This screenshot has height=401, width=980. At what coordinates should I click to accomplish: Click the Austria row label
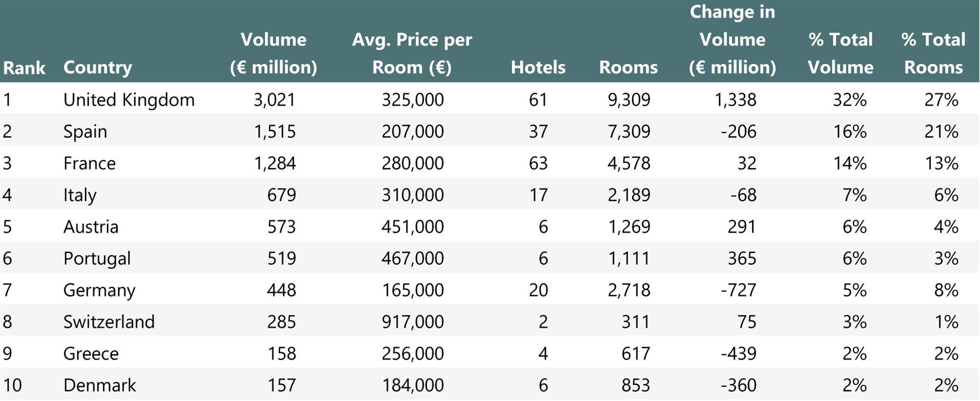91,227
